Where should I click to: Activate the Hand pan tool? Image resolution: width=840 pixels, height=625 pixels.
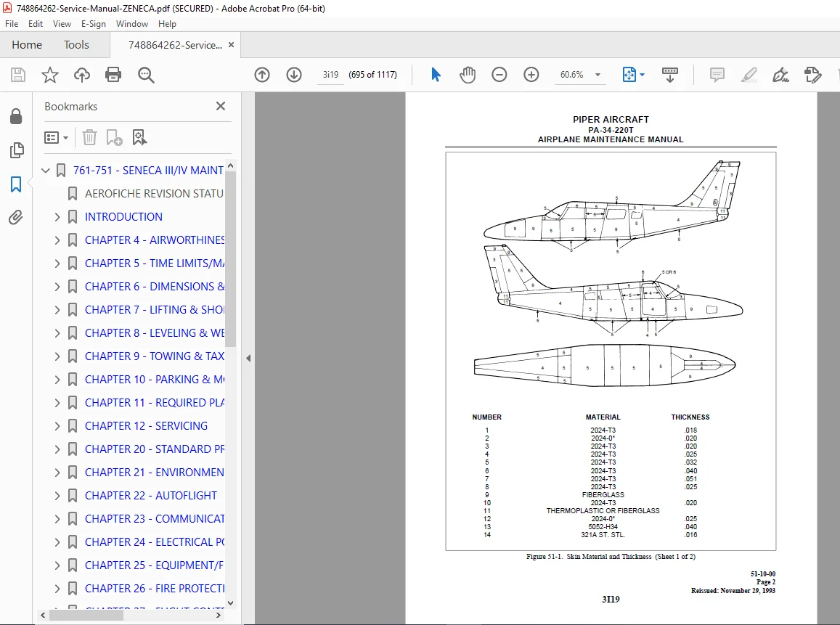point(467,75)
